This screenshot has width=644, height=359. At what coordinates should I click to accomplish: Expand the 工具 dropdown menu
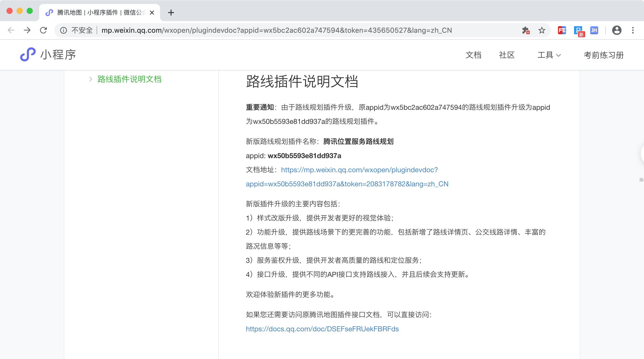pyautogui.click(x=549, y=55)
